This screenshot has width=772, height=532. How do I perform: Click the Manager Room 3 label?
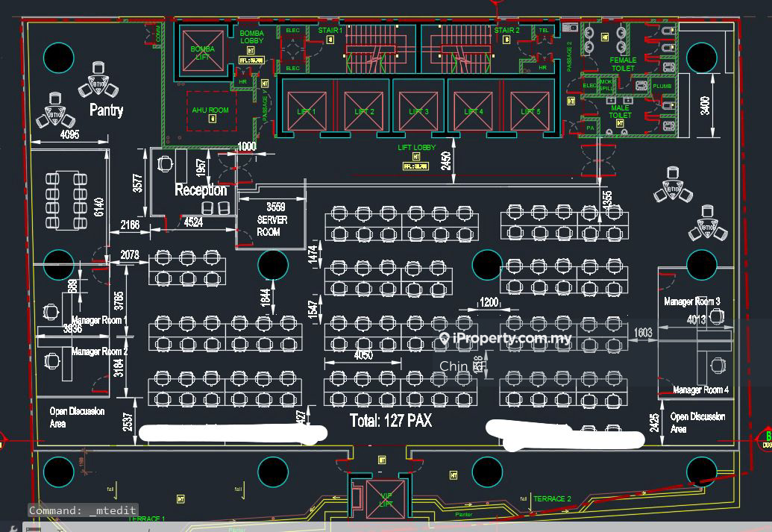691,301
